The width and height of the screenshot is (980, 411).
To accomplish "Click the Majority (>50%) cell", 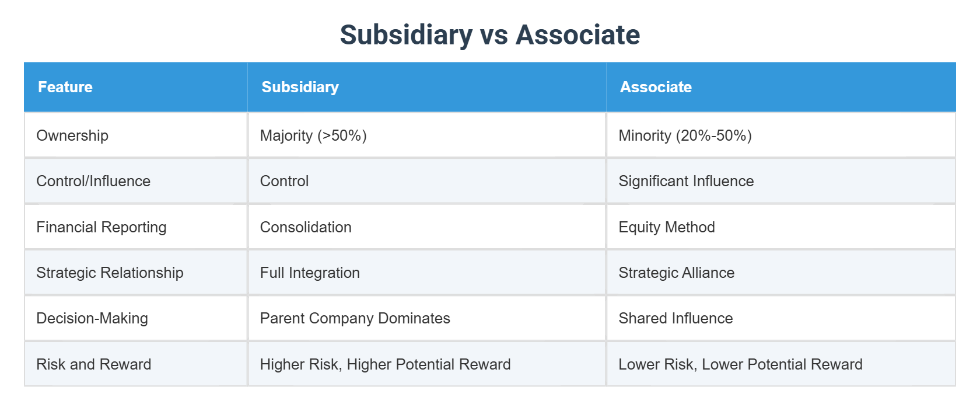I will tap(313, 135).
